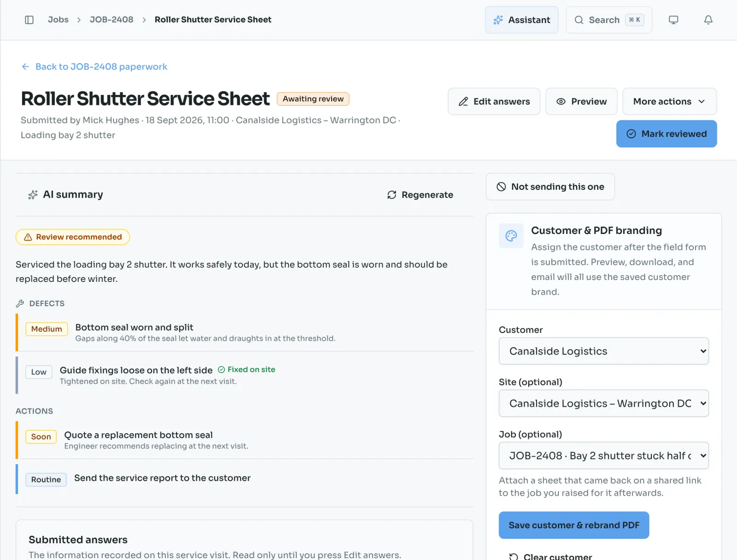Open the Site (optional) dropdown
737x560 pixels.
click(x=604, y=403)
